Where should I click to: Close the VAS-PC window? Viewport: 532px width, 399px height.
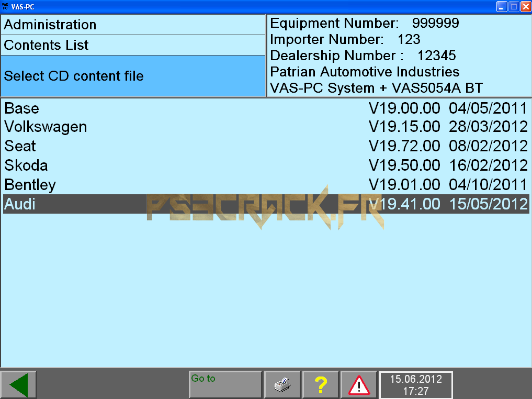[x=526, y=6]
